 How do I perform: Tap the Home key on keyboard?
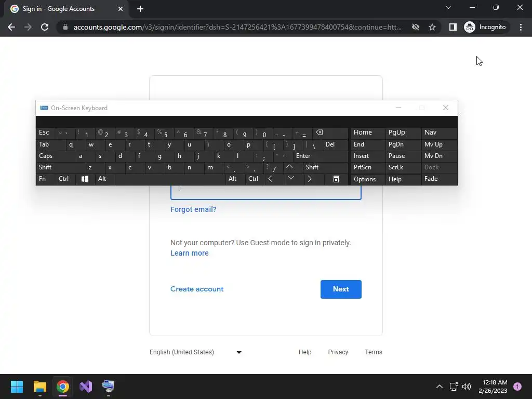coord(368,132)
